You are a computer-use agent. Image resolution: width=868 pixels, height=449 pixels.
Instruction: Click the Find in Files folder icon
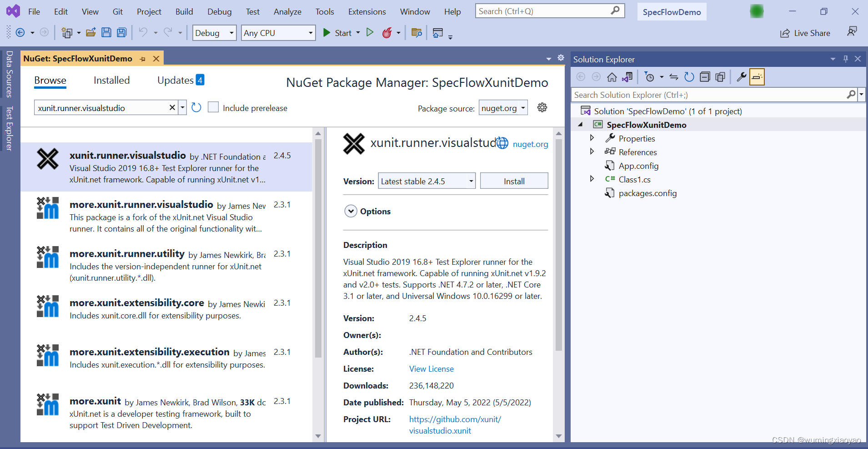click(416, 32)
